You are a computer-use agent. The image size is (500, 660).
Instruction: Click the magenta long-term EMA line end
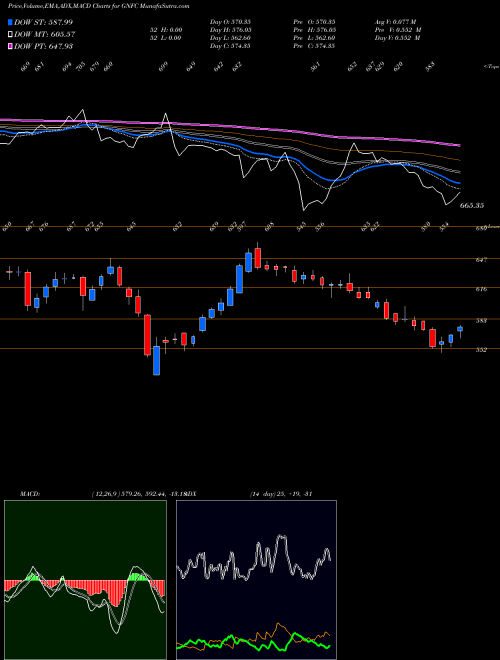click(459, 145)
